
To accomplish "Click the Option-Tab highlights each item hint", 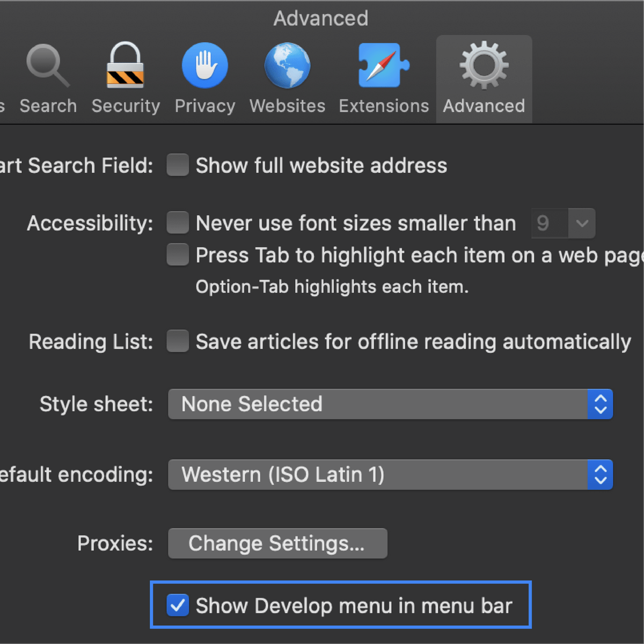I will [x=332, y=287].
